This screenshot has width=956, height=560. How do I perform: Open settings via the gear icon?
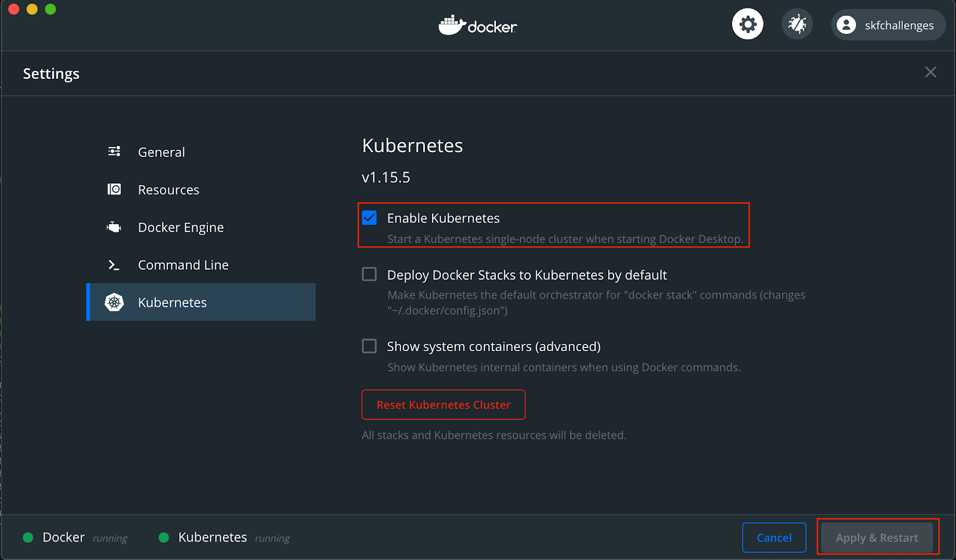[x=747, y=24]
